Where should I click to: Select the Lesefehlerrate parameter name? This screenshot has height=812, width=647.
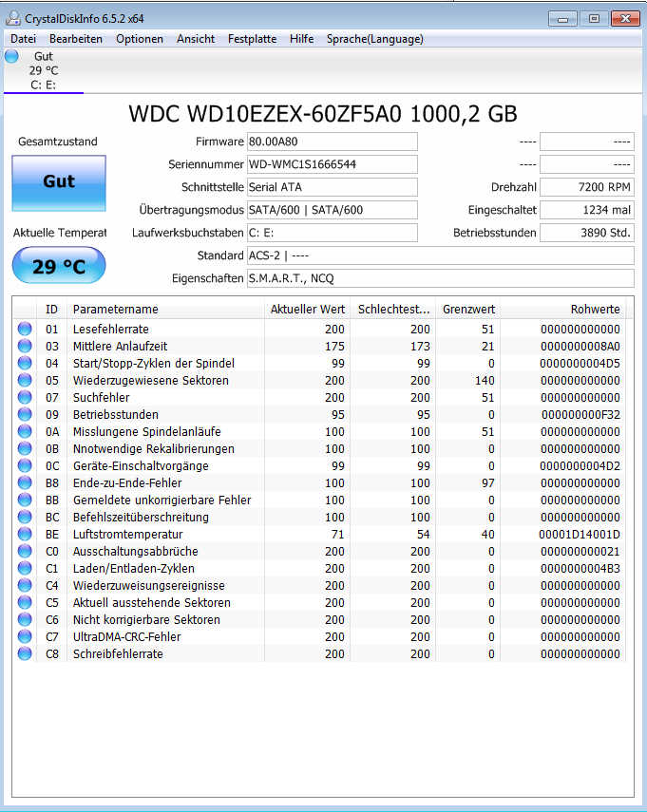click(111, 329)
